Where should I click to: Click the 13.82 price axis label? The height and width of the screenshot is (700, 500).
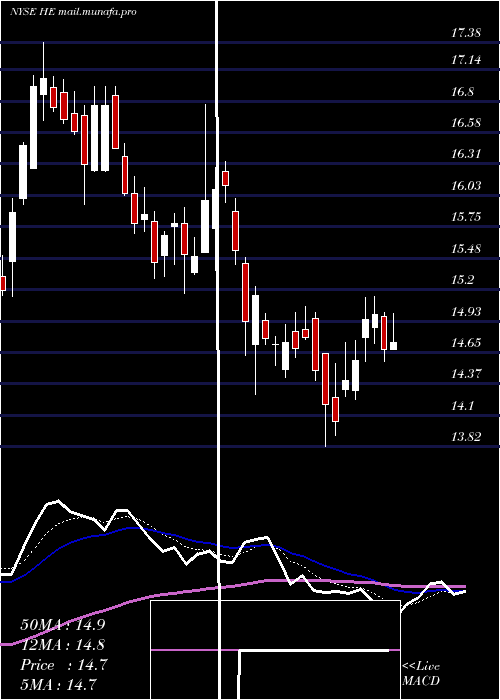click(466, 436)
